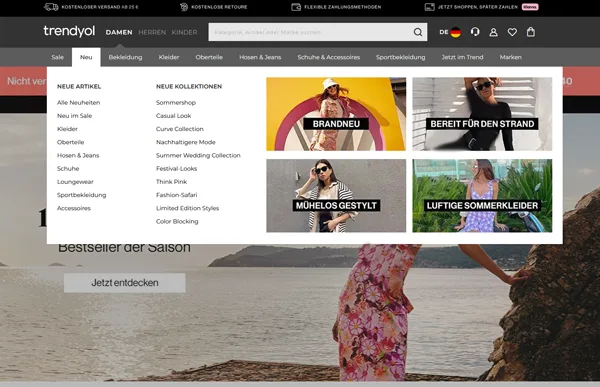600x387 pixels.
Task: Click Hosen & Jeans under Neue Artikel
Action: (78, 155)
